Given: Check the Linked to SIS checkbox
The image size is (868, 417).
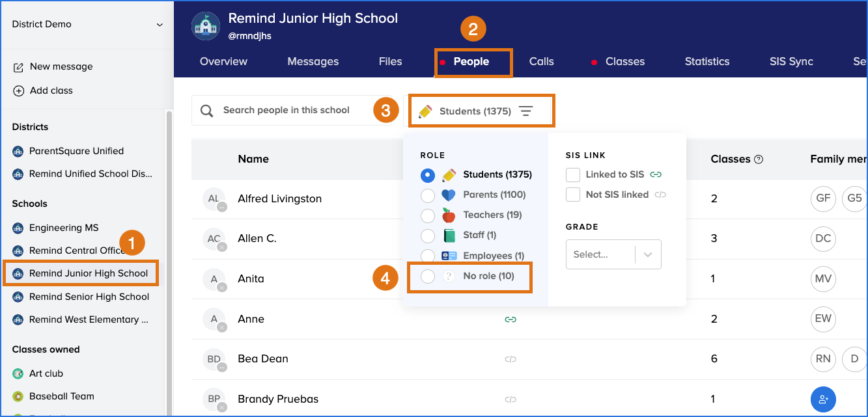Looking at the screenshot, I should coord(573,174).
